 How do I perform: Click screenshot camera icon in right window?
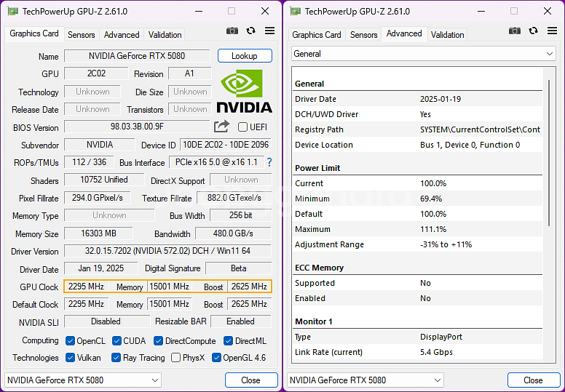click(515, 31)
